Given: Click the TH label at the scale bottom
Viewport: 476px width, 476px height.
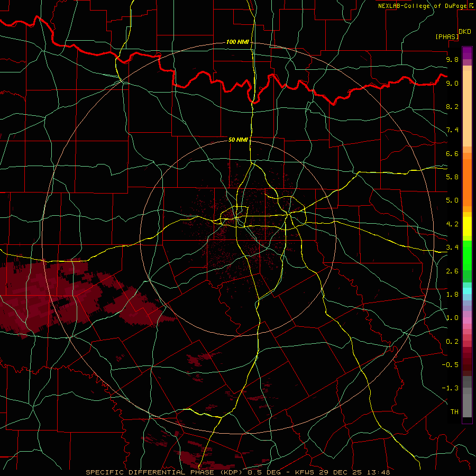Looking at the screenshot, I should click(454, 412).
